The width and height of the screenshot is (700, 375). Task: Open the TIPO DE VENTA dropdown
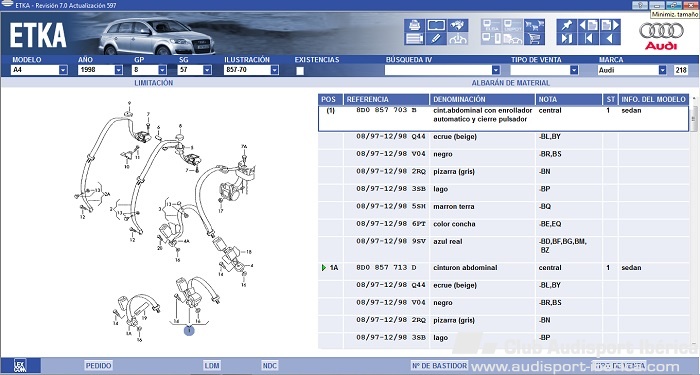(544, 70)
